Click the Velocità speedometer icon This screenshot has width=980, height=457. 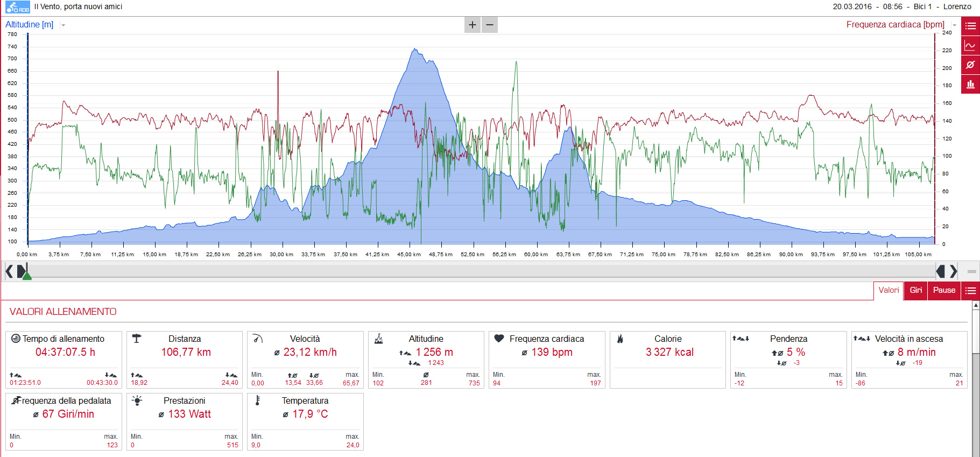tap(258, 339)
